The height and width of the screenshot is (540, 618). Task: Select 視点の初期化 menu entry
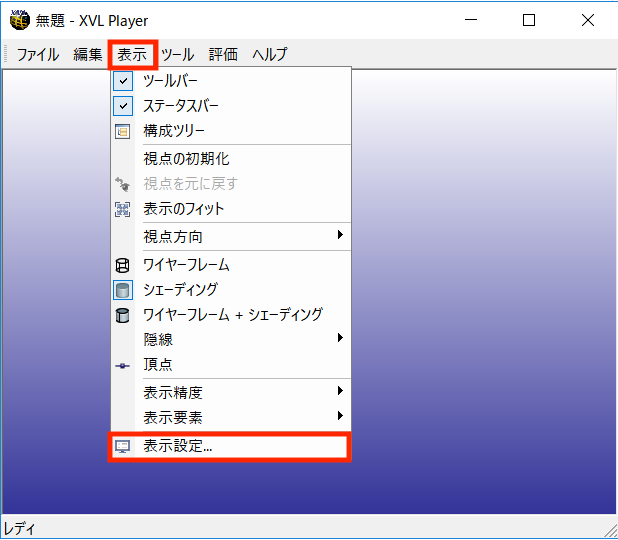pyautogui.click(x=231, y=159)
